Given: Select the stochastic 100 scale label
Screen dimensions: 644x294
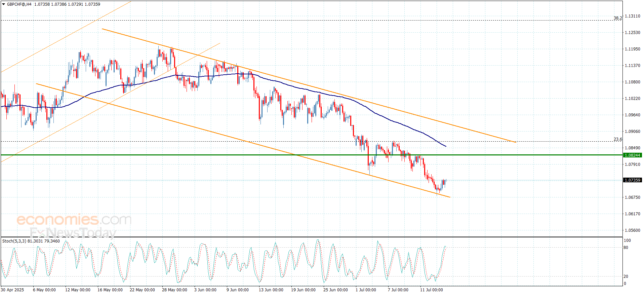Looking at the screenshot, I should (x=627, y=241).
